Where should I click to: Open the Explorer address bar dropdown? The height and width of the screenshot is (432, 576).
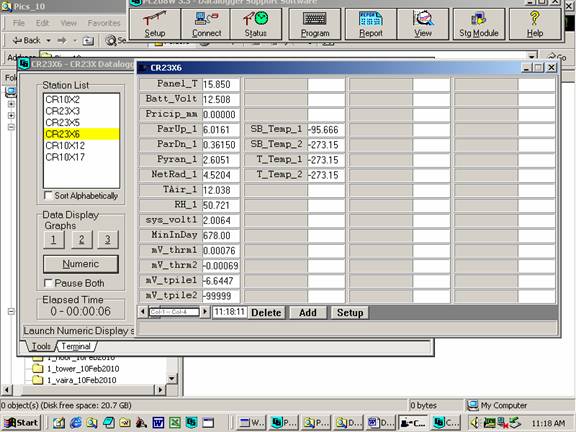click(532, 57)
